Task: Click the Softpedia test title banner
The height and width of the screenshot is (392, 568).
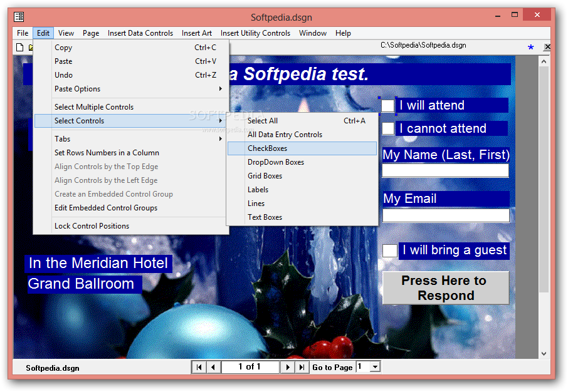Action: pos(369,74)
